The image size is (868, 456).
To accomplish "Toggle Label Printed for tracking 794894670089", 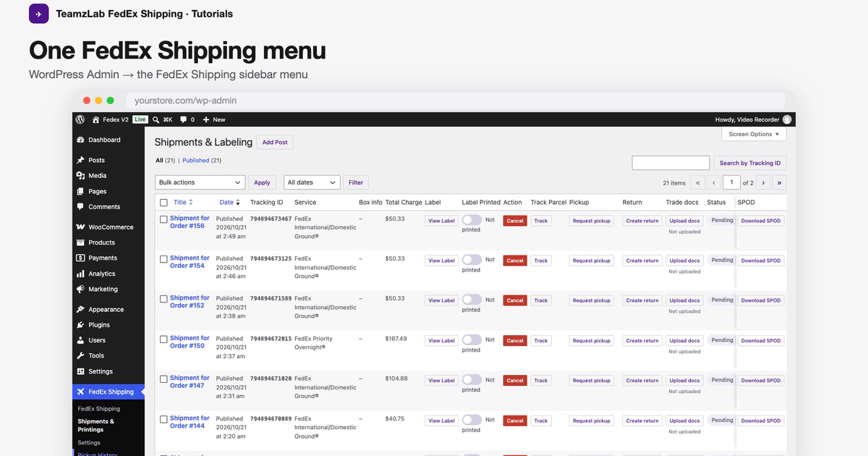I will pos(472,419).
